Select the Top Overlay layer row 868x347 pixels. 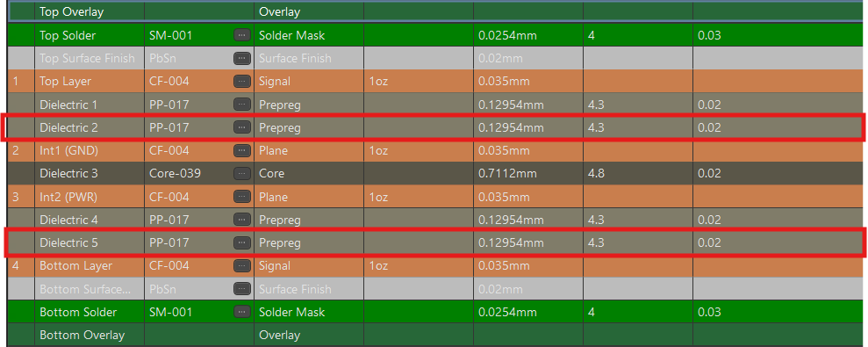pyautogui.click(x=437, y=11)
